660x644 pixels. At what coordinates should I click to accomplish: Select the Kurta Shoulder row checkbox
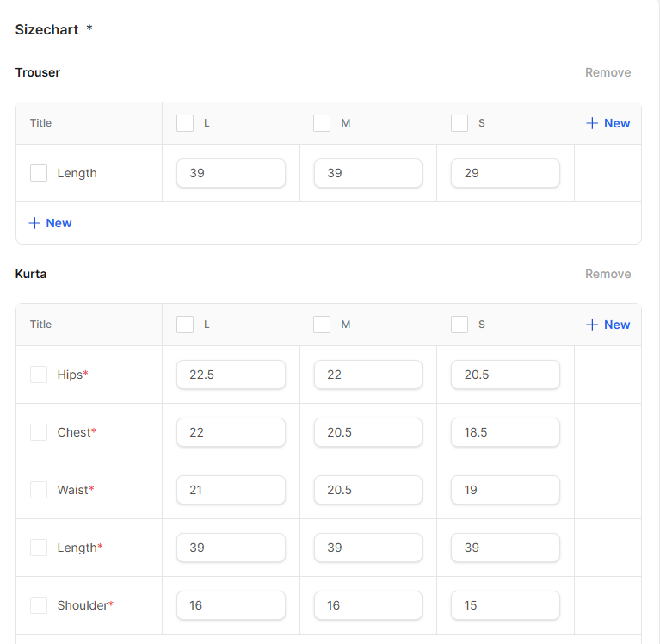[39, 605]
